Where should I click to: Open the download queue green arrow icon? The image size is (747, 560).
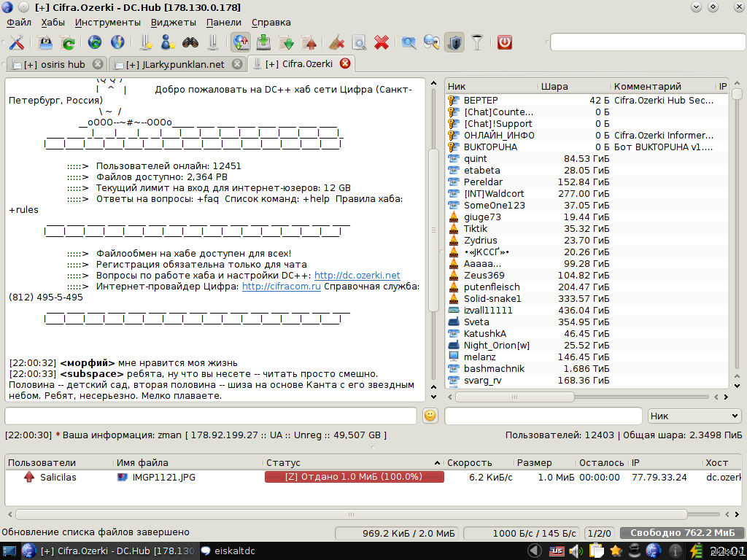[264, 42]
